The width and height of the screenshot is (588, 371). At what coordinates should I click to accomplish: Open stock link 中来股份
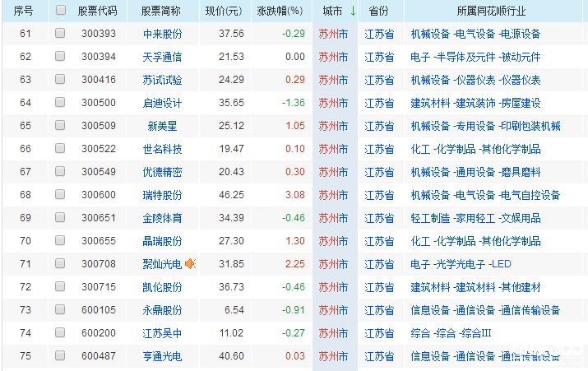[162, 34]
